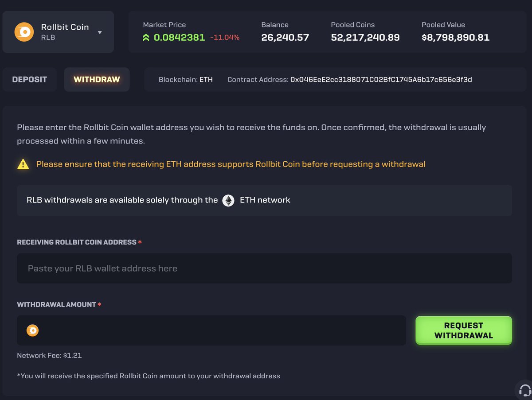Screen dimensions: 532x400
Task: Click the receiving Rollbit Coin address field
Action: [x=264, y=268]
